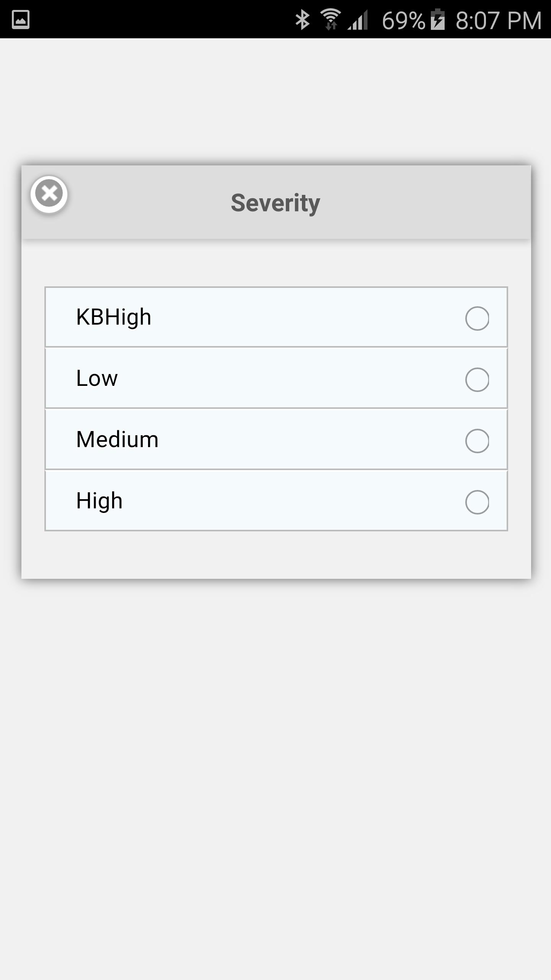Tap the Low option text
This screenshot has height=980, width=551.
coord(97,378)
